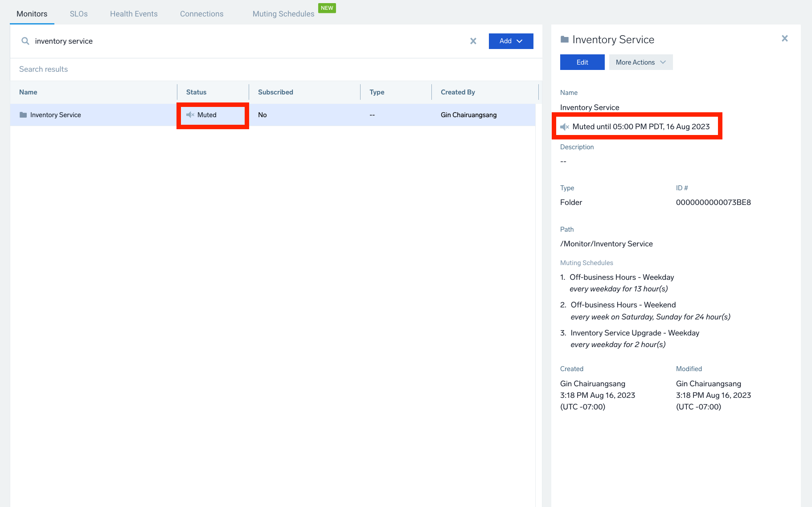Viewport: 812px width, 507px height.
Task: Close the Inventory Service detail panel
Action: [785, 38]
